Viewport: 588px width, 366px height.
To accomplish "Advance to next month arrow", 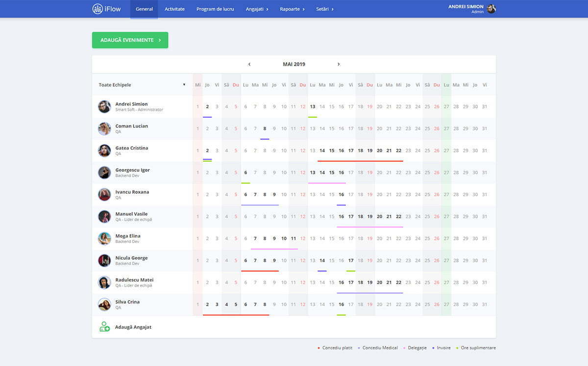I will tap(339, 64).
